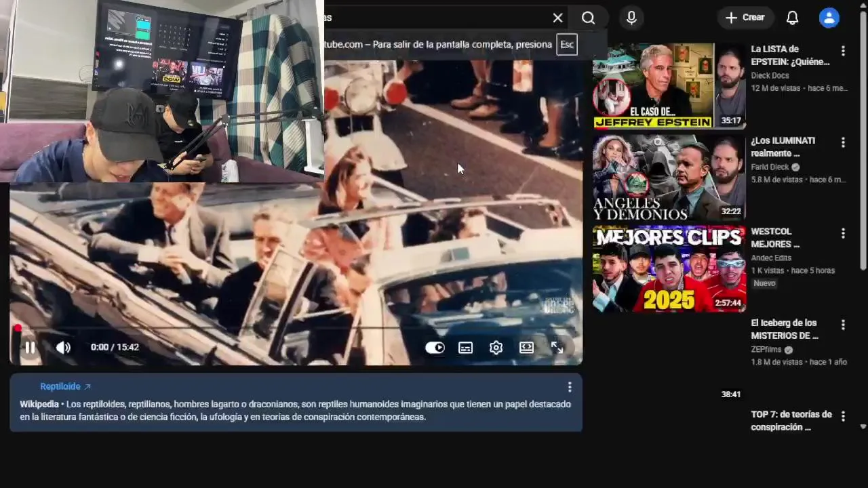Visit the Dieck Docs channel
Screen dimensions: 868x488
tap(770, 76)
